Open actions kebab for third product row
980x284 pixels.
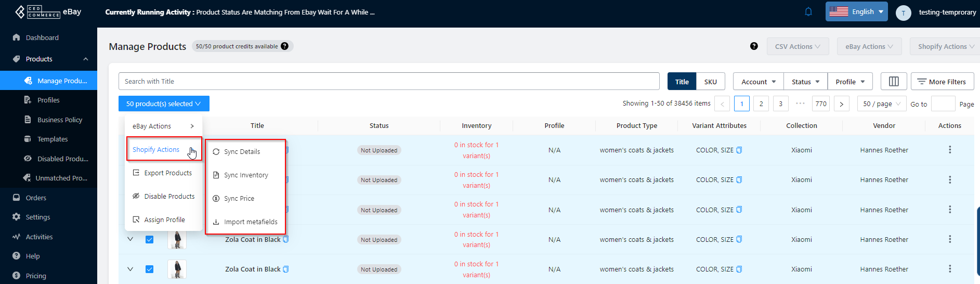point(950,210)
